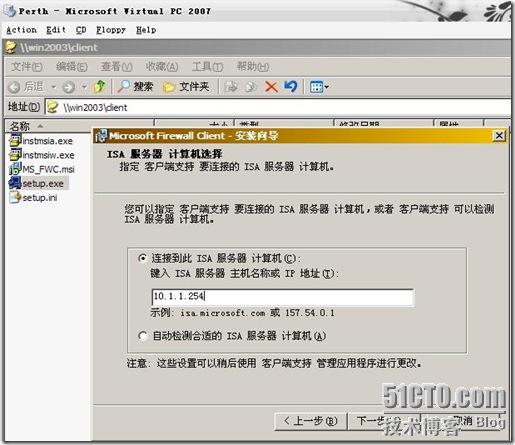The image size is (515, 445).
Task: Open the Edit menu in Virtual PC
Action: (x=56, y=30)
